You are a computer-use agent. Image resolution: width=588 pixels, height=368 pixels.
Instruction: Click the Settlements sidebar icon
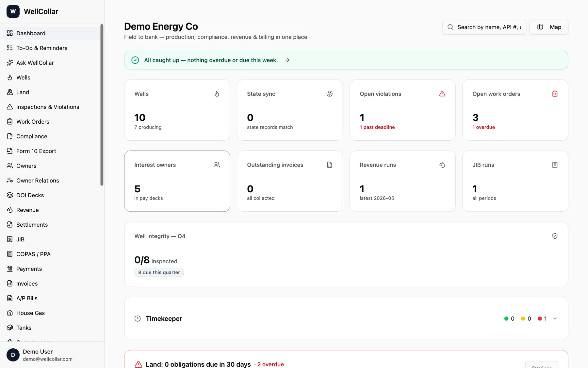point(10,225)
